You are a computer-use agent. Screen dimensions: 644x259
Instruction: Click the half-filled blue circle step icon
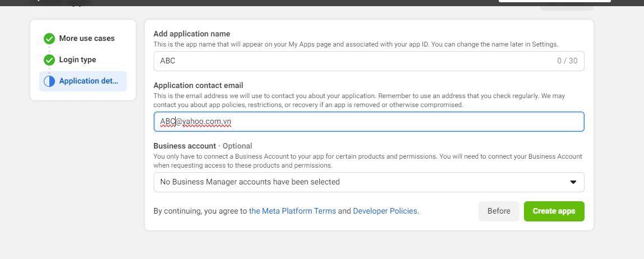(x=49, y=81)
